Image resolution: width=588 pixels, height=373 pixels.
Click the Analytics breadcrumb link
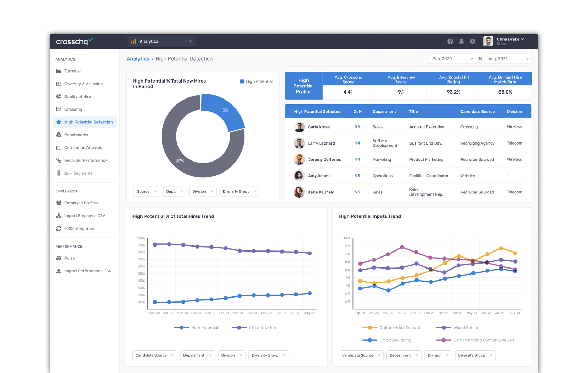point(138,59)
